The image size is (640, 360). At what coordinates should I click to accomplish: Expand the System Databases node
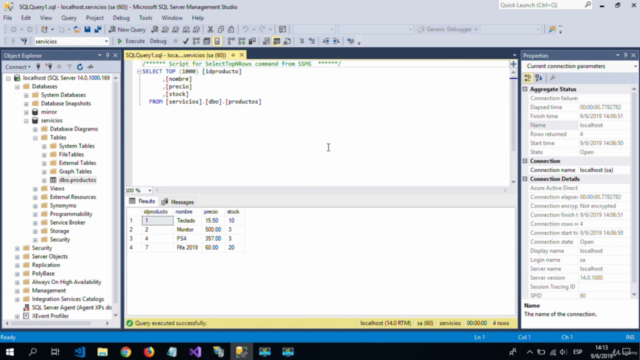[26, 95]
